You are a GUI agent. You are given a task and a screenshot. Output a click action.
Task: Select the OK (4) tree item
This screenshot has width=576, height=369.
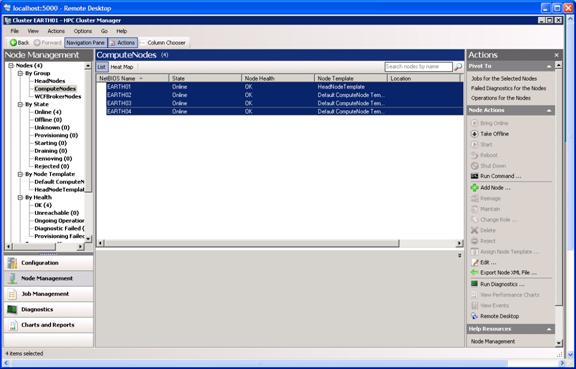coord(43,205)
